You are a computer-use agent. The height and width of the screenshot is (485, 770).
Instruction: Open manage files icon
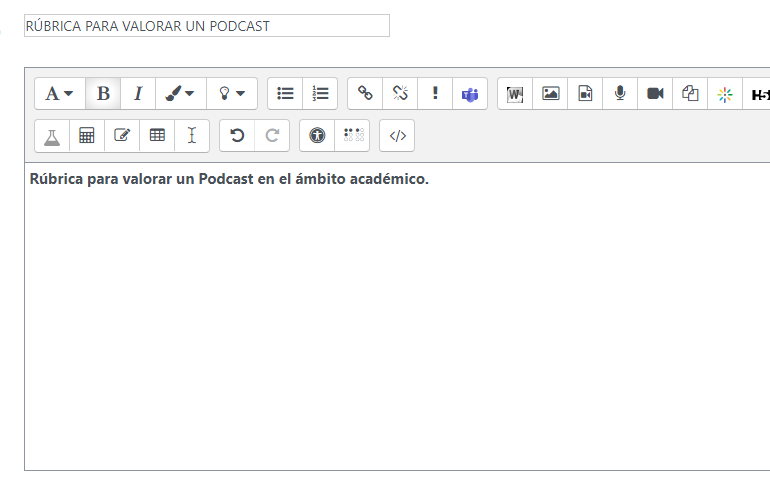[690, 93]
